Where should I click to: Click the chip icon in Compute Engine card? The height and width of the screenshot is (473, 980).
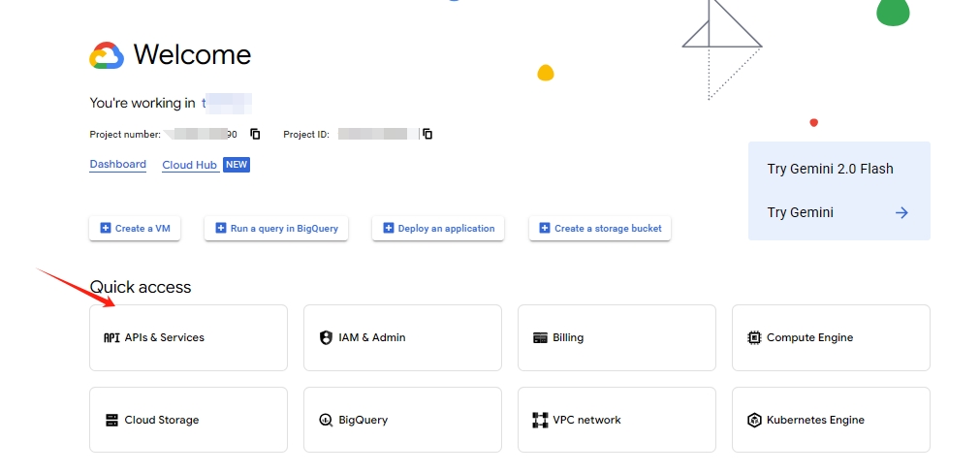pyautogui.click(x=754, y=337)
